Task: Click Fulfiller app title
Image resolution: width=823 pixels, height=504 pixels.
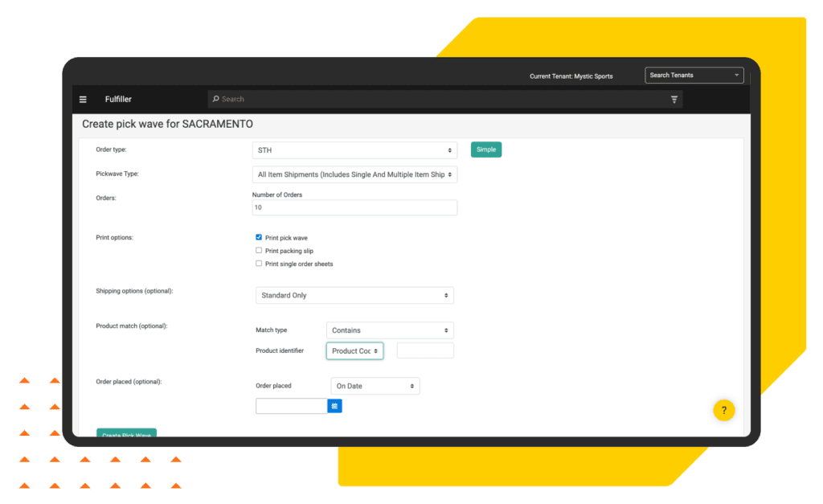Action: [x=118, y=99]
